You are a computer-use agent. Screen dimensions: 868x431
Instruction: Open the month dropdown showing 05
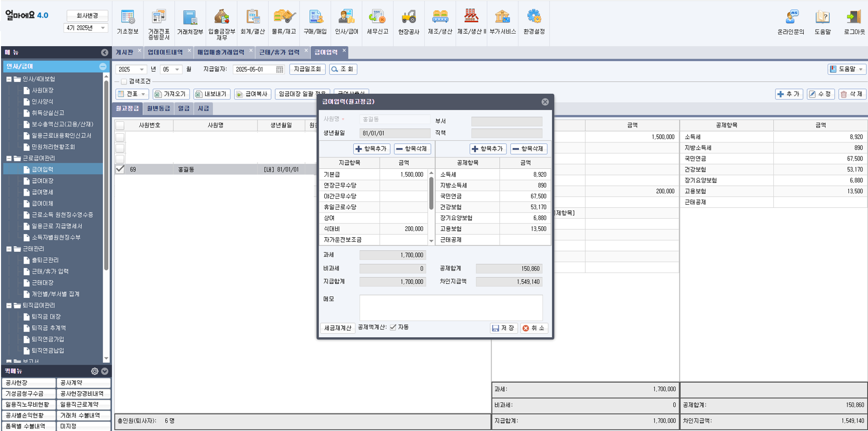pyautogui.click(x=177, y=69)
